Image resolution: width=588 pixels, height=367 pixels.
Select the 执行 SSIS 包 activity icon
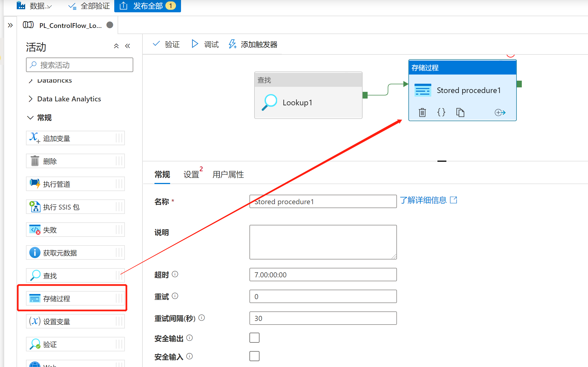click(x=35, y=207)
